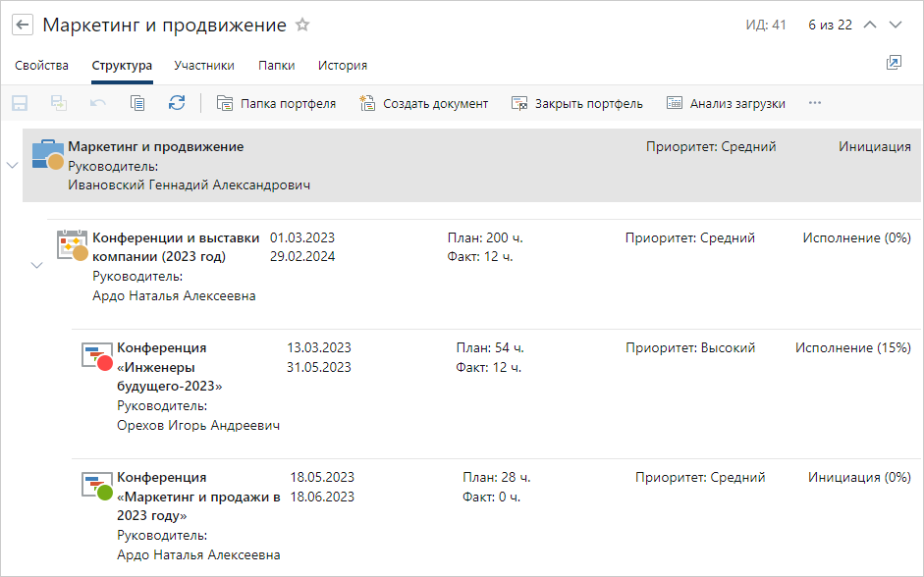Screen dimensions: 924x577
Task: Open the card in a separate window
Action: (x=894, y=62)
